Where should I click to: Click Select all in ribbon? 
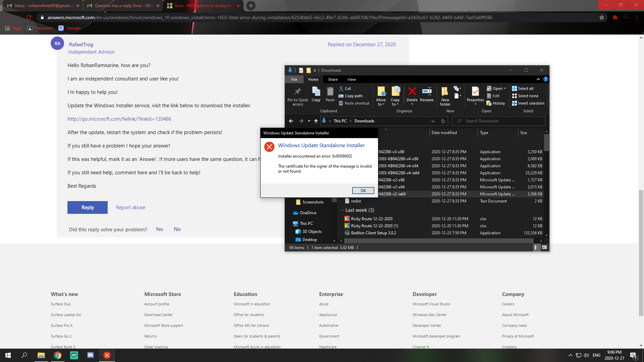[523, 88]
